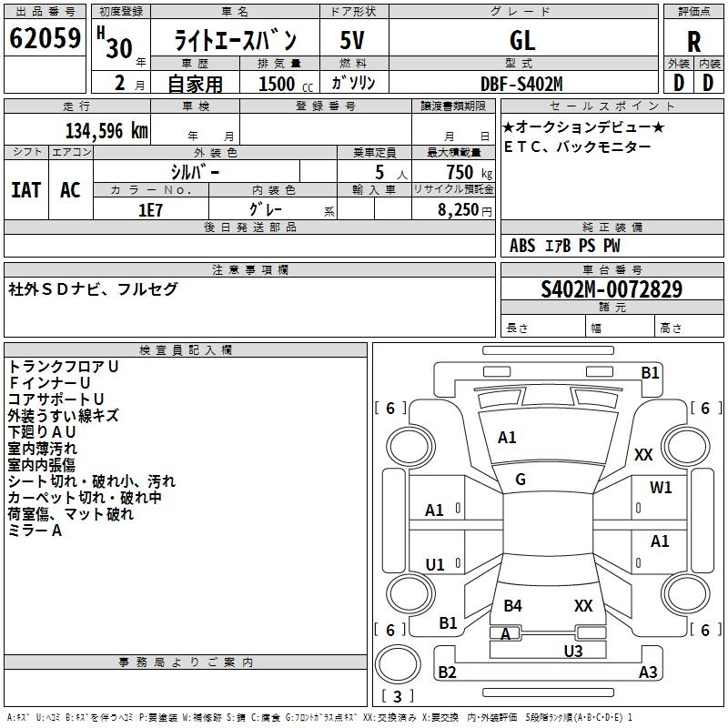Select the A1 mark on the windshield hood area
The width and height of the screenshot is (728, 728).
[x=507, y=438]
